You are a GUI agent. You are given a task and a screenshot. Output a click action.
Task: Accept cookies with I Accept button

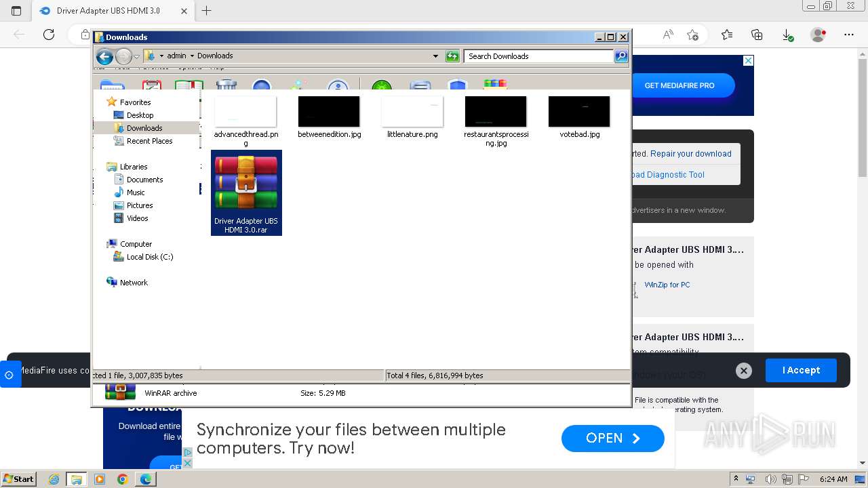801,370
